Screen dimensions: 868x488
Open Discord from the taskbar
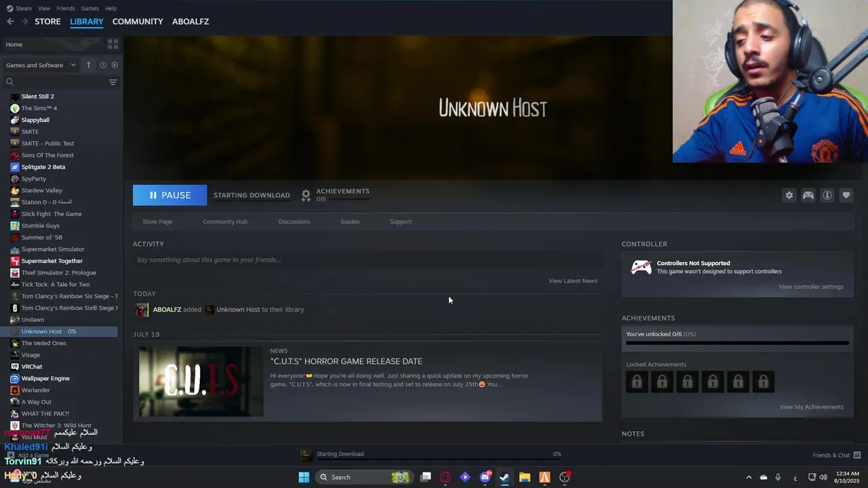pyautogui.click(x=485, y=477)
